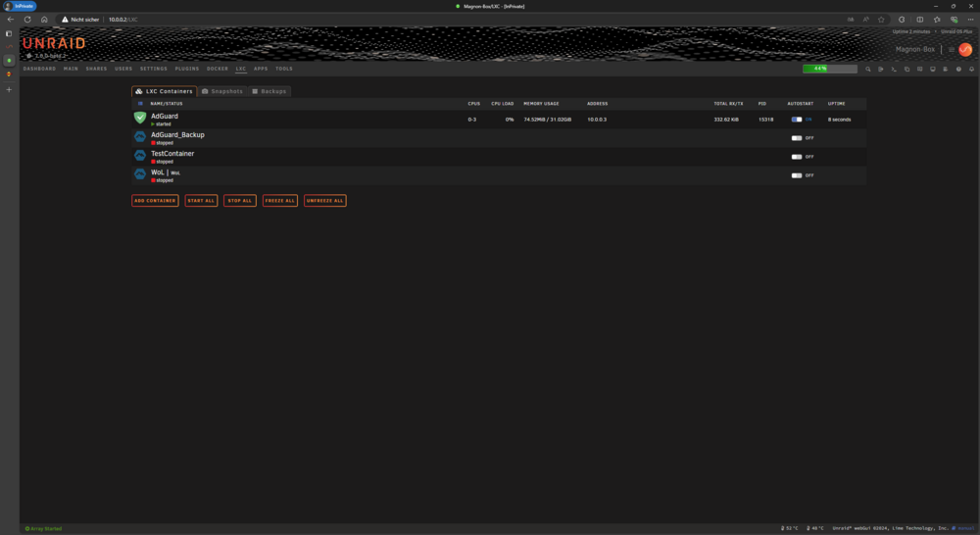This screenshot has height=535, width=980.
Task: Open the Docker menu
Action: (x=218, y=69)
